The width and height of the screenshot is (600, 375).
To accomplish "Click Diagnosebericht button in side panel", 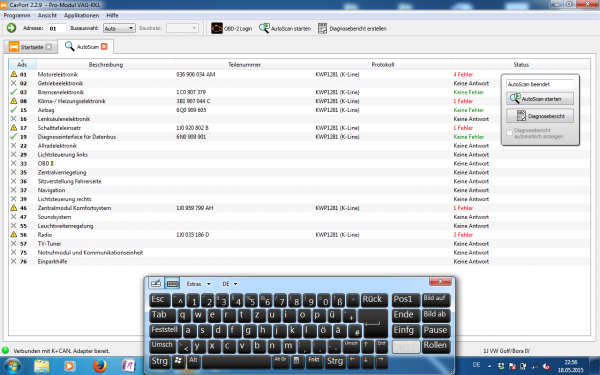I will tap(540, 116).
